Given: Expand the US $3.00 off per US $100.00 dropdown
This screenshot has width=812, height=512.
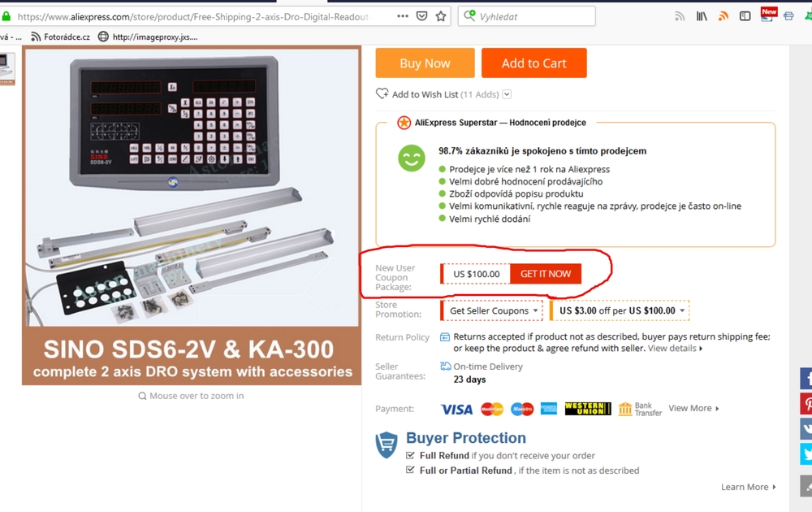Looking at the screenshot, I should pyautogui.click(x=620, y=310).
